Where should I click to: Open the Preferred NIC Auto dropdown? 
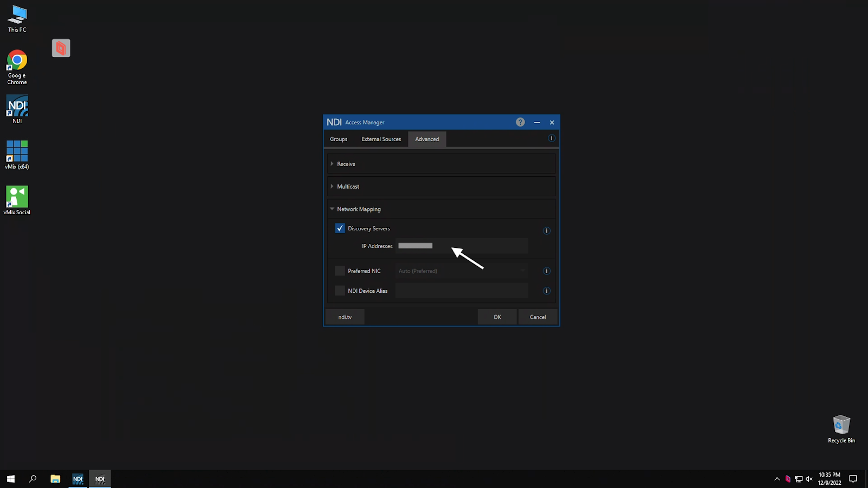point(462,271)
